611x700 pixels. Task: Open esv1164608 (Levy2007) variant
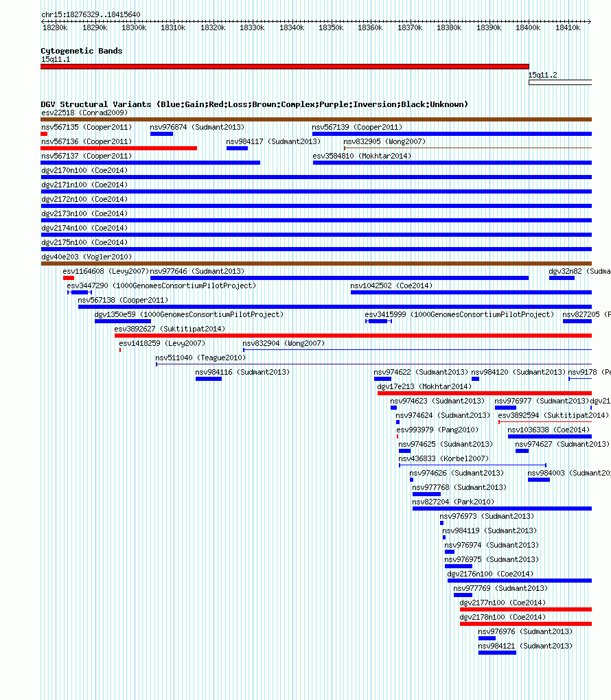(69, 278)
